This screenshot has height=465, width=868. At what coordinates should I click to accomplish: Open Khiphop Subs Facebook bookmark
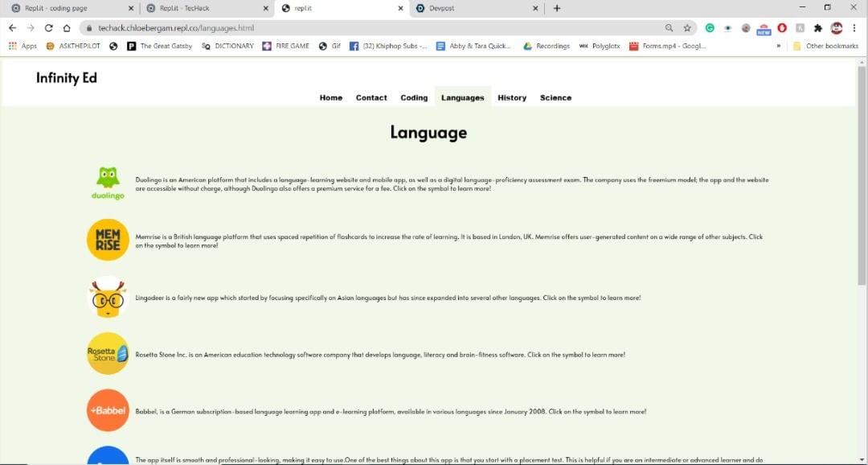pos(389,46)
